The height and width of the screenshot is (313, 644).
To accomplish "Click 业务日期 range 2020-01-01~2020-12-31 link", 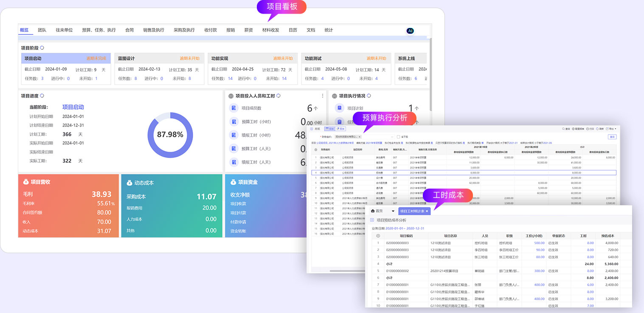I will [x=405, y=228].
